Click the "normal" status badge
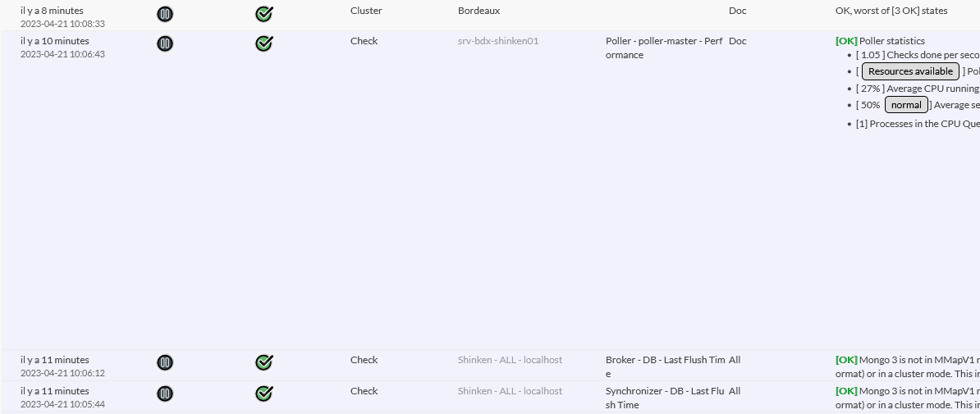The width and height of the screenshot is (980, 414). 906,105
